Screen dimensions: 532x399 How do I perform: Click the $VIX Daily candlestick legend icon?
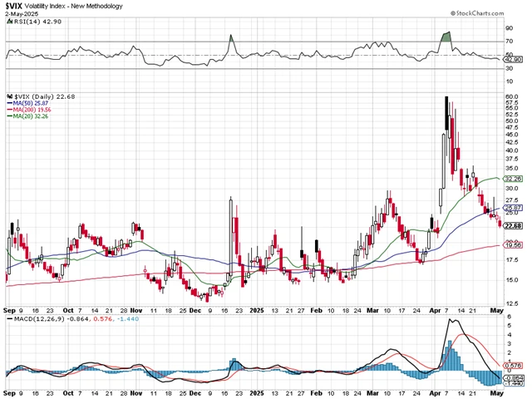tap(9, 96)
